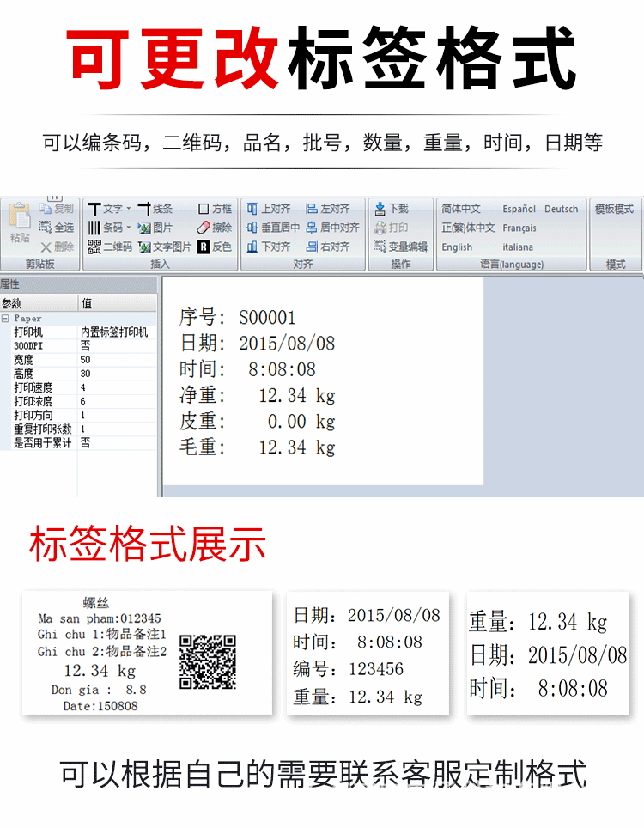Switch language to 正(繁)体中文
The width and height of the screenshot is (644, 828).
(468, 228)
